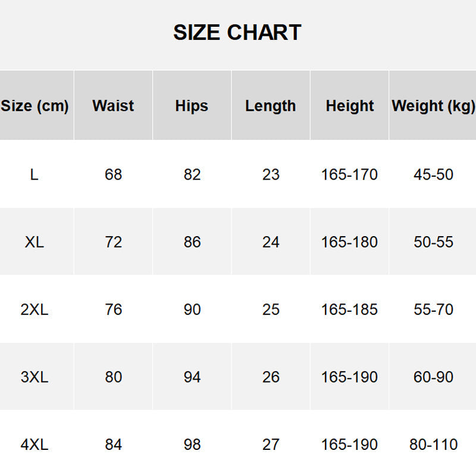Select hips value 98 for 4XL
The height and width of the screenshot is (476, 476).
pyautogui.click(x=192, y=444)
